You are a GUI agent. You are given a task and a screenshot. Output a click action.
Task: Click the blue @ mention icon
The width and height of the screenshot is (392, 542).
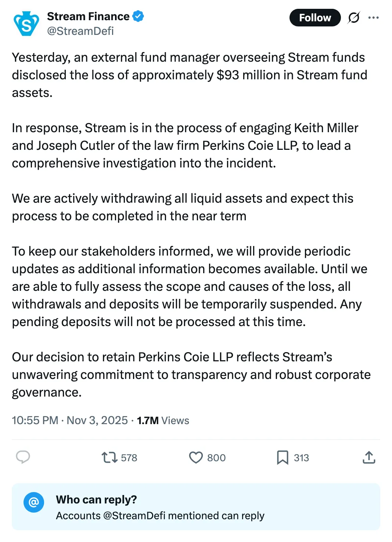[34, 502]
